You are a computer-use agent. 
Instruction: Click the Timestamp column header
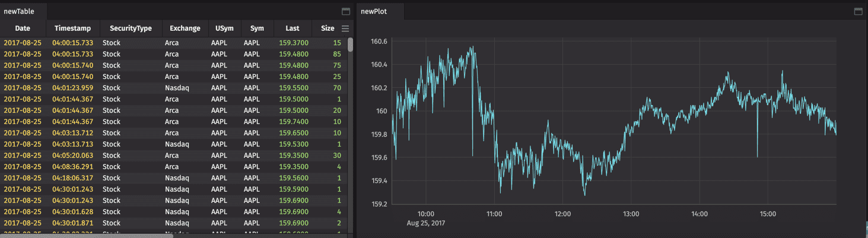click(72, 28)
